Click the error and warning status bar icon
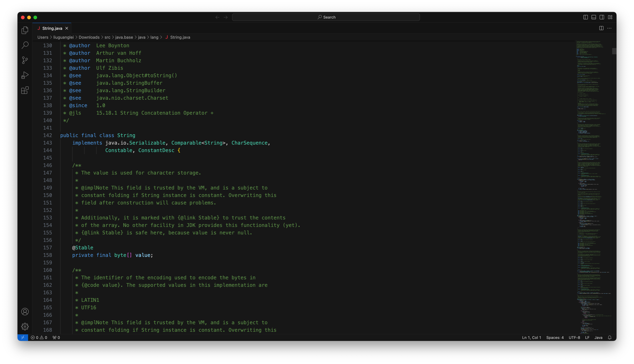 (38, 337)
